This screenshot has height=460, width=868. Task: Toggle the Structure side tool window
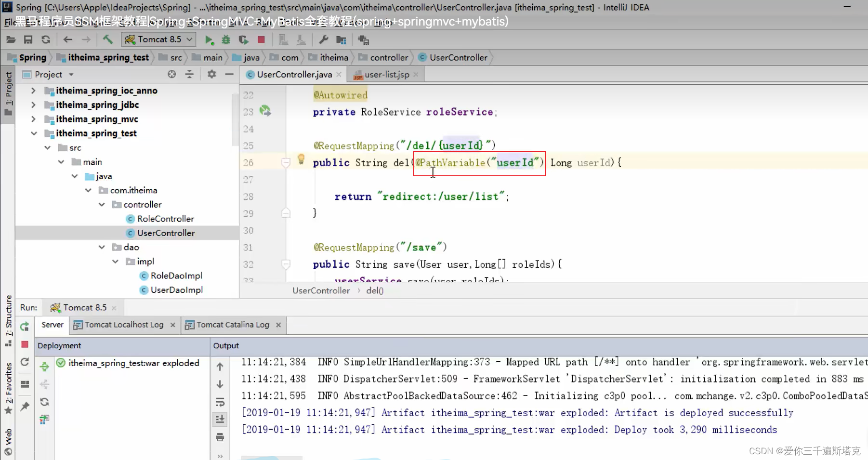tap(8, 320)
